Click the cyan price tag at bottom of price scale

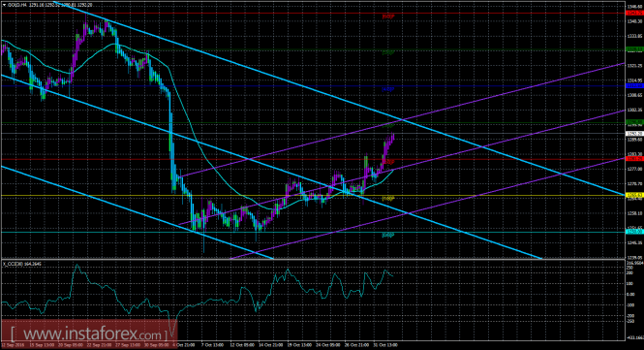[x=633, y=232]
